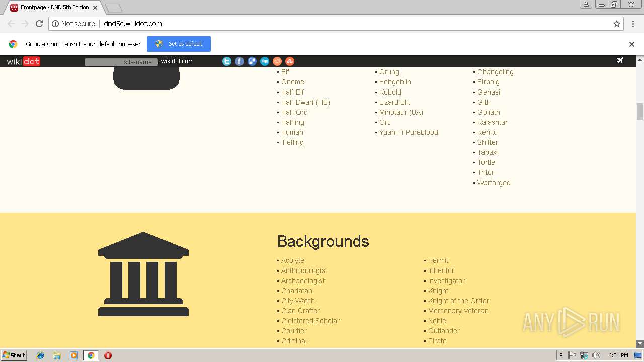Open the Half-Orc race link
The image size is (644, 362).
(x=294, y=112)
